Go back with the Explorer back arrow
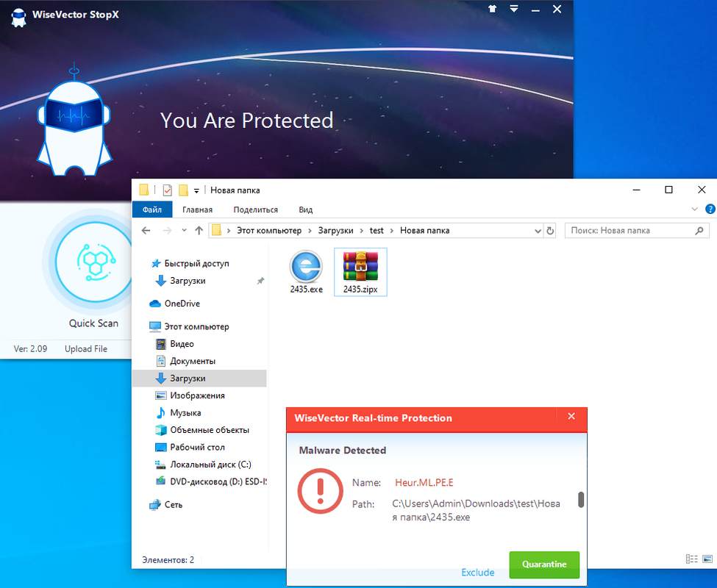Viewport: 717px width, 588px height. 146,231
